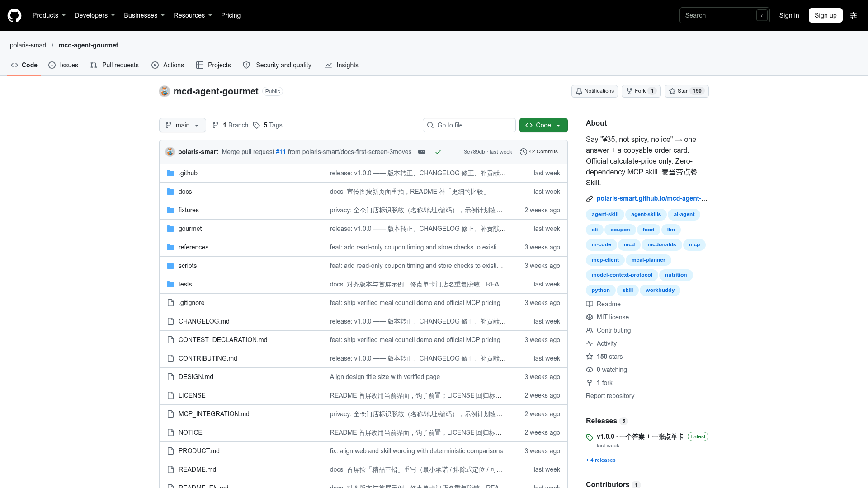Switch to the Actions tab

pyautogui.click(x=168, y=65)
